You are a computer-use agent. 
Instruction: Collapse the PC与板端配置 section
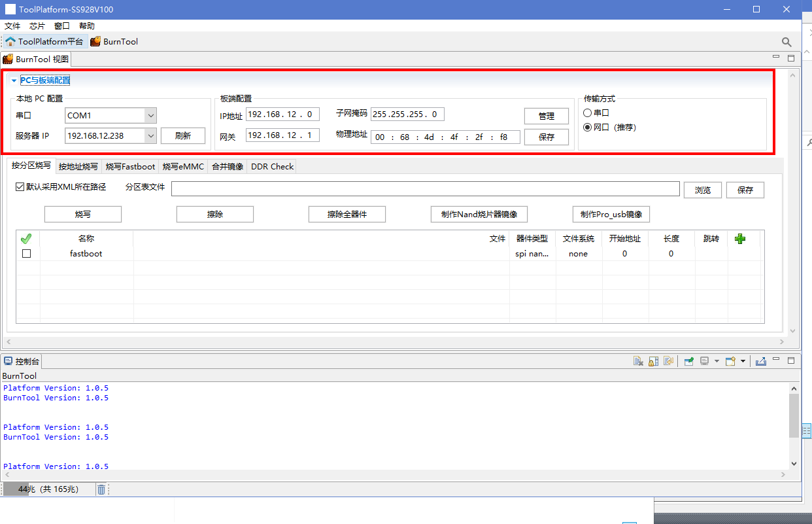14,80
